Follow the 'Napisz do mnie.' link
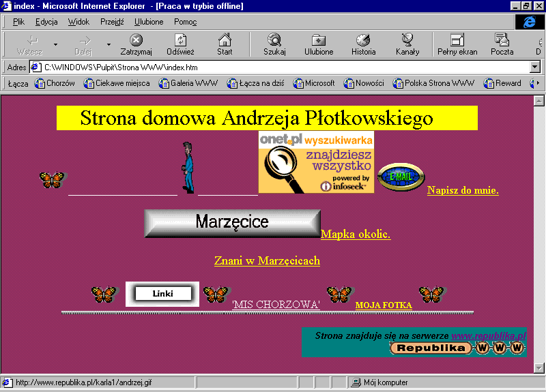Image resolution: width=546 pixels, height=392 pixels. [x=463, y=190]
